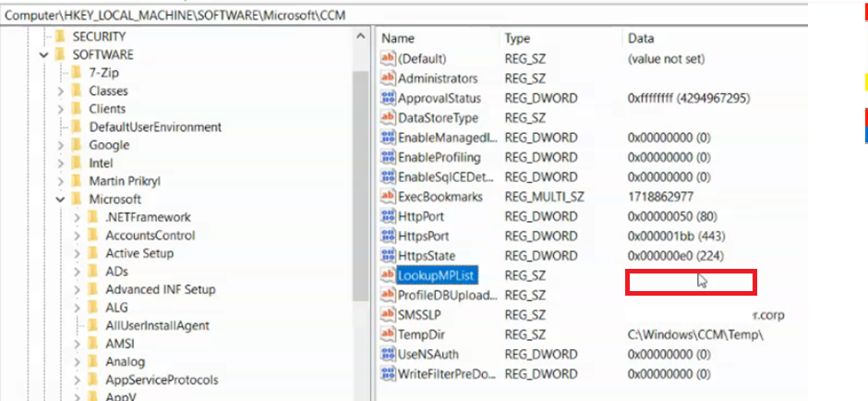The height and width of the screenshot is (401, 868).
Task: Click the SOFTWARE folder icon
Action: tap(60, 55)
